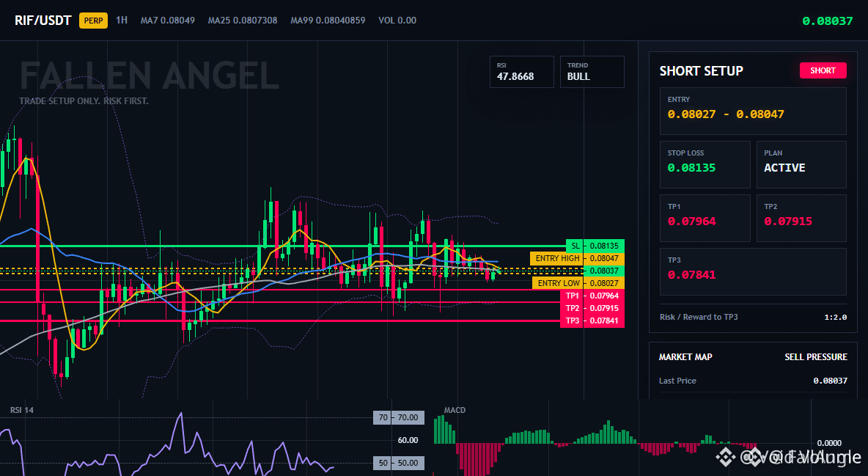Click the RSI 47.8668 box

pyautogui.click(x=521, y=71)
